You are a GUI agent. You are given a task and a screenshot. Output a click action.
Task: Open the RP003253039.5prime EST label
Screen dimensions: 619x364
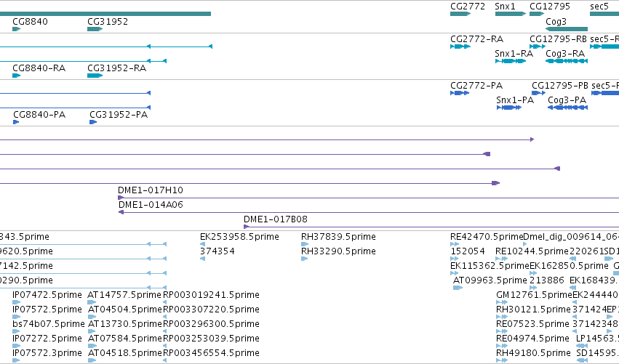click(x=211, y=339)
